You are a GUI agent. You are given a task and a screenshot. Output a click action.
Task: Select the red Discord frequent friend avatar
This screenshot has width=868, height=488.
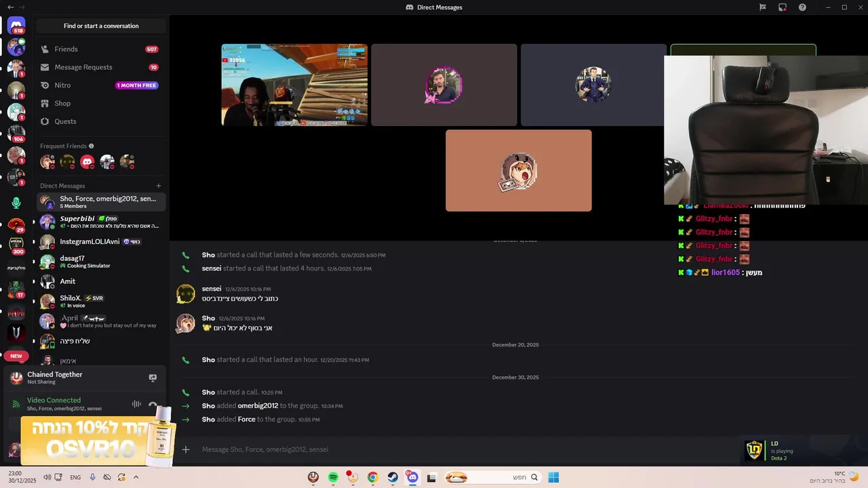87,161
